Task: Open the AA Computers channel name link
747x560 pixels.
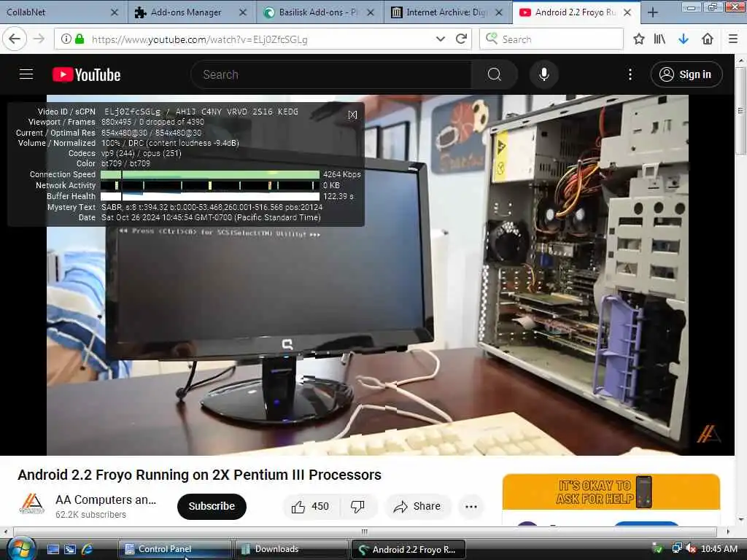Action: coord(106,499)
